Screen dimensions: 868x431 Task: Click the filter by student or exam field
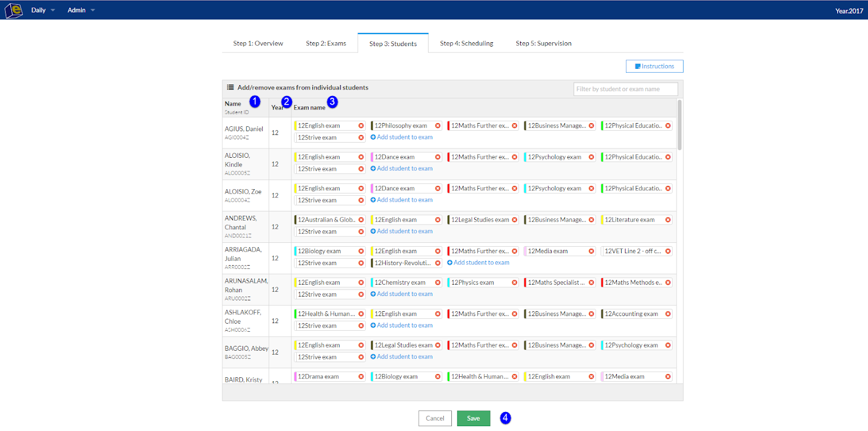(626, 89)
